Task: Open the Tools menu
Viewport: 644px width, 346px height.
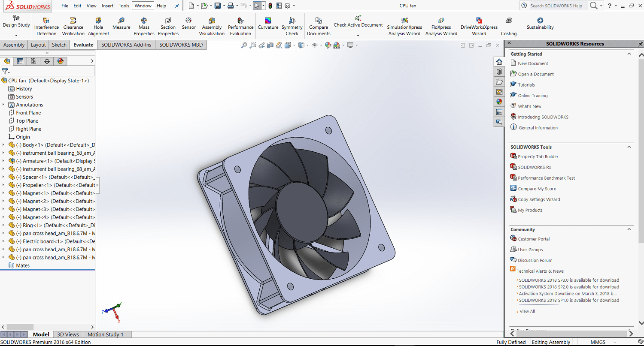Action: [x=124, y=6]
